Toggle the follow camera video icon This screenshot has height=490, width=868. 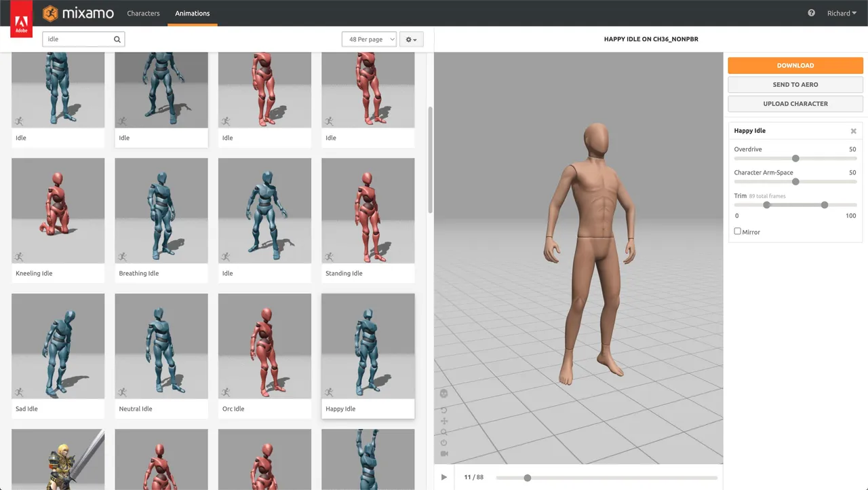(x=444, y=453)
